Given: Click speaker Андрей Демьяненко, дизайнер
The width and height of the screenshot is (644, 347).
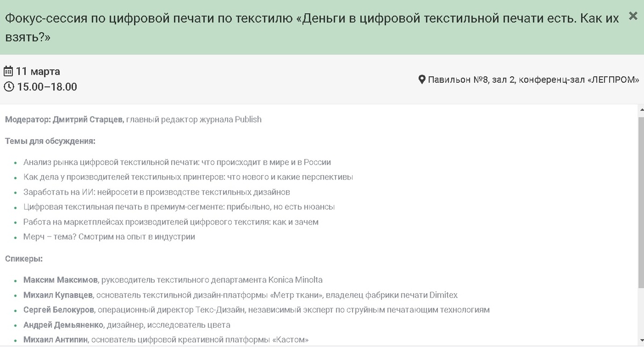Looking at the screenshot, I should [x=127, y=325].
